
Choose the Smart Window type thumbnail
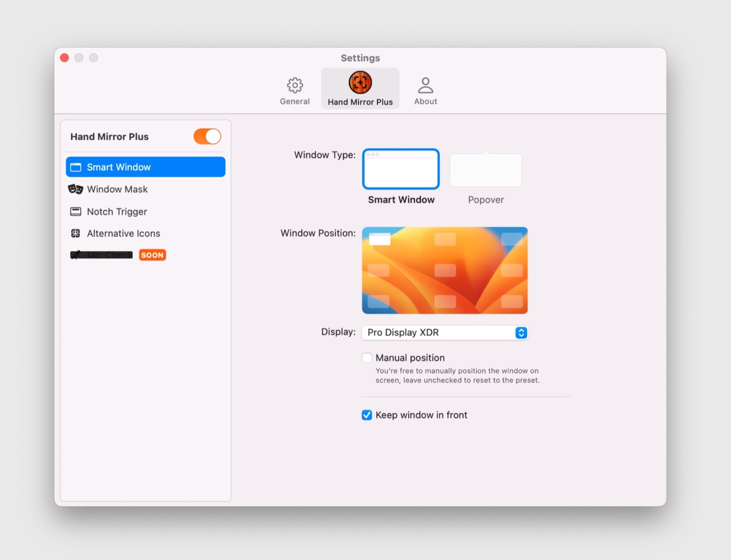tap(401, 169)
